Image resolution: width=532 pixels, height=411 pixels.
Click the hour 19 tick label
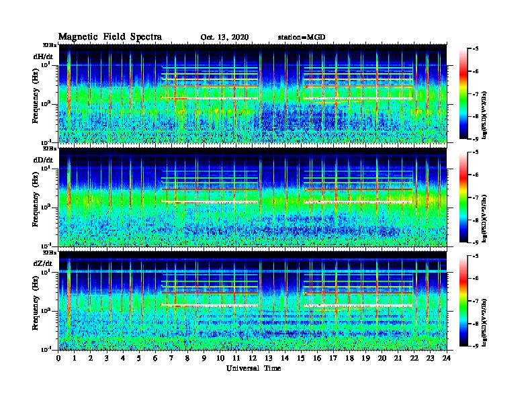point(365,358)
